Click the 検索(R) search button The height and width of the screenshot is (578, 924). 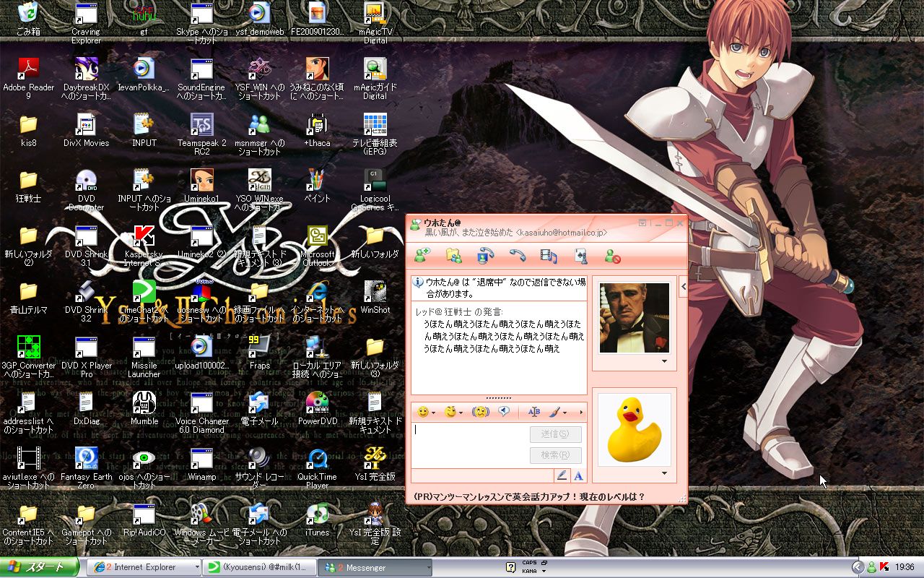tap(555, 455)
